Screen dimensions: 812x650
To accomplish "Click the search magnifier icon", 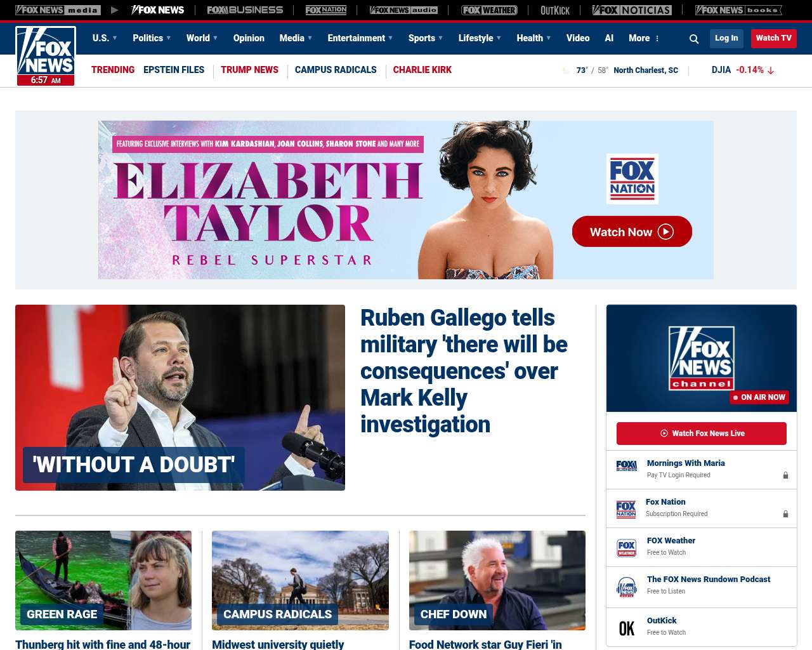I will point(694,39).
